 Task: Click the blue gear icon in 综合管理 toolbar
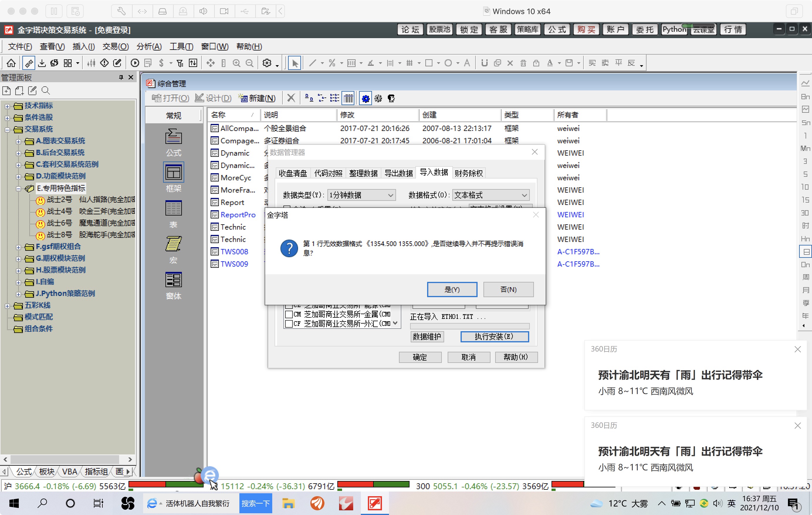tap(366, 98)
